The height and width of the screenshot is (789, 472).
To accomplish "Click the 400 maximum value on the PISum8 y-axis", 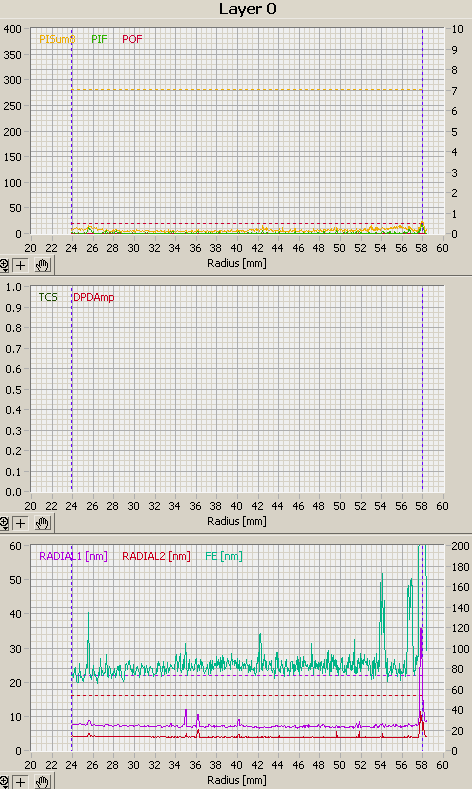I will click(x=13, y=29).
